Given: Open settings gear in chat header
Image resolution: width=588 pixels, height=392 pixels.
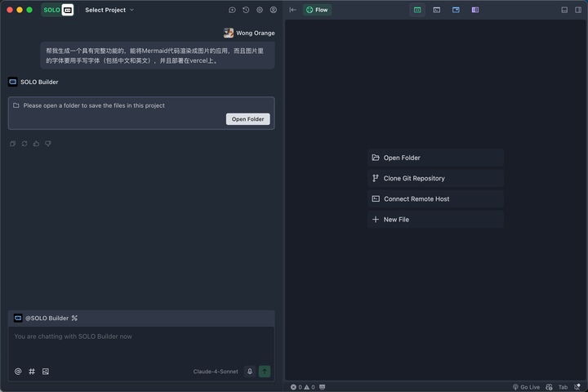Looking at the screenshot, I should 260,10.
